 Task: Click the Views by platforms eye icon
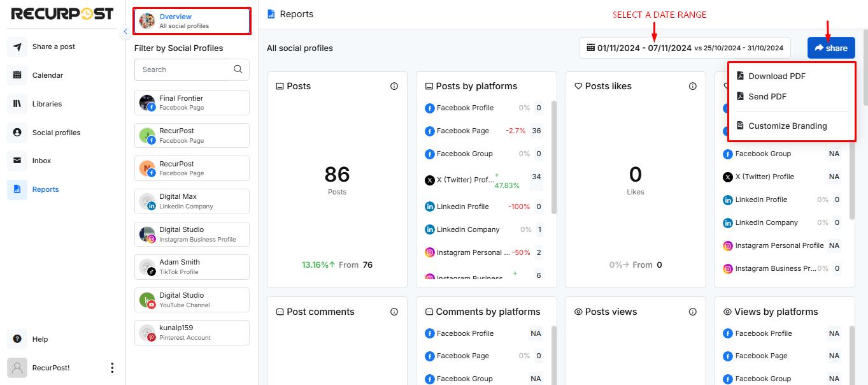tap(727, 312)
